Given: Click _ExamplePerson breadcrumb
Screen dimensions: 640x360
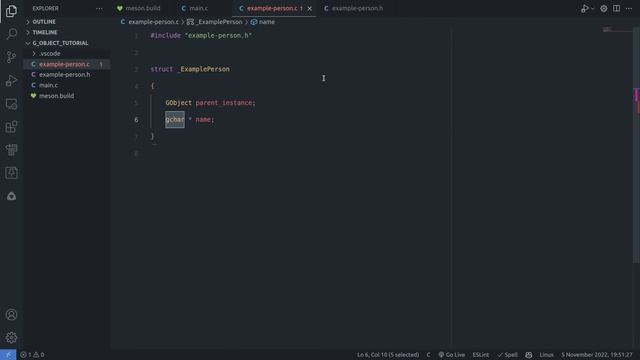Looking at the screenshot, I should pos(215,22).
